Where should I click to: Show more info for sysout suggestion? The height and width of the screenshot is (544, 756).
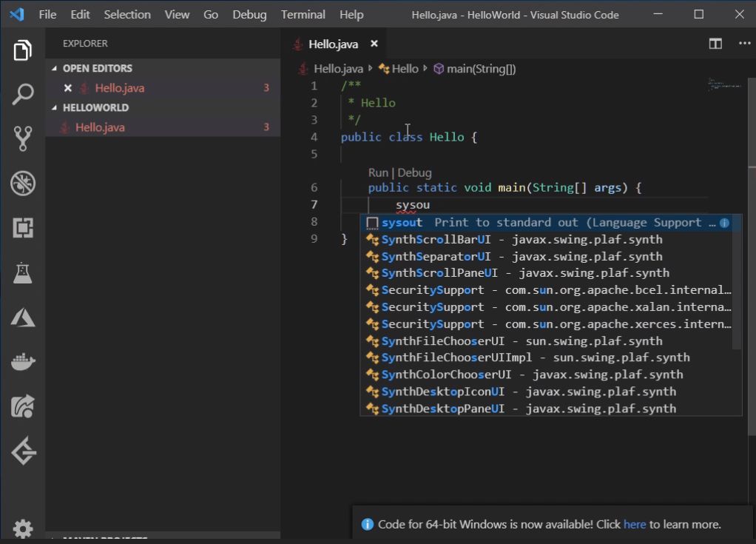point(724,223)
